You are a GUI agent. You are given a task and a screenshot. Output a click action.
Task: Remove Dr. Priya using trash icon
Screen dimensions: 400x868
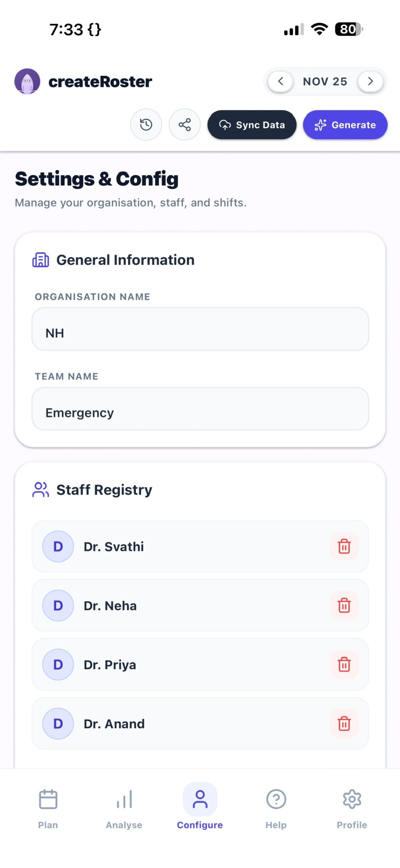point(344,664)
